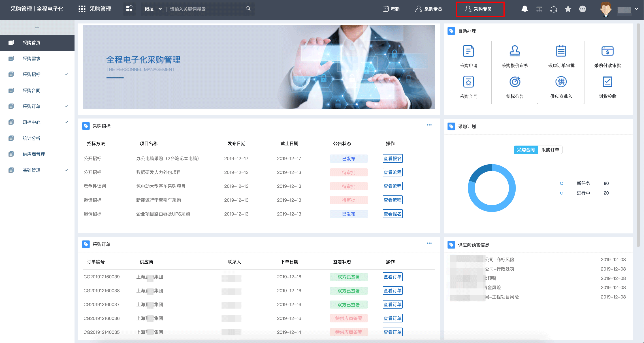Expand the 采购招标 sidebar menu
Screen dimensions: 644x343
click(37, 74)
